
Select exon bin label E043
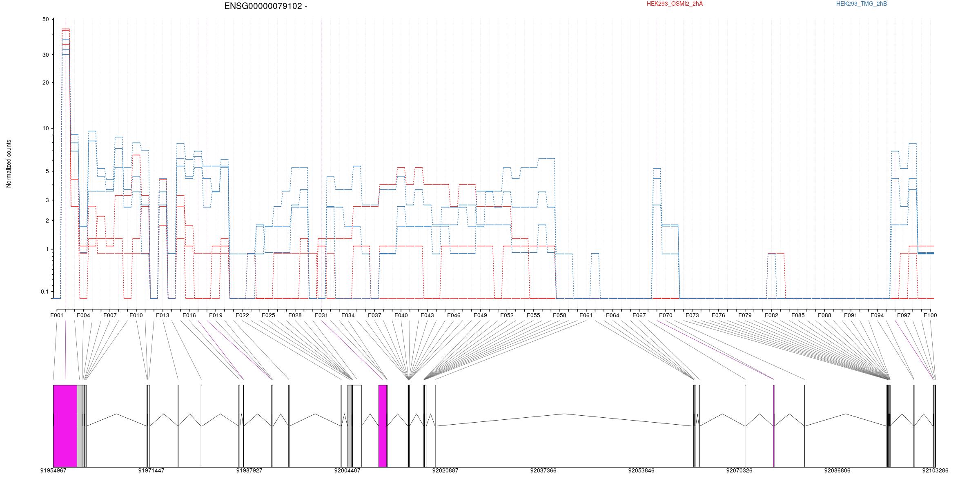coord(427,315)
